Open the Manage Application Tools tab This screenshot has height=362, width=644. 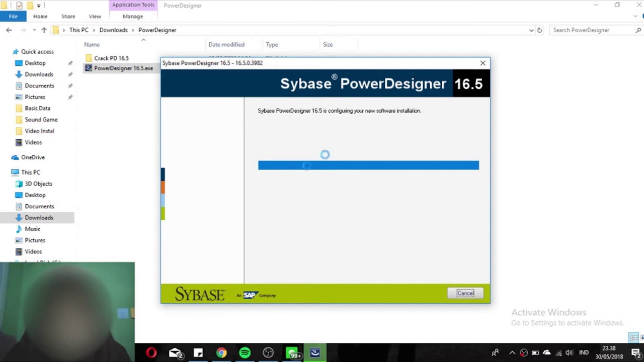(133, 16)
